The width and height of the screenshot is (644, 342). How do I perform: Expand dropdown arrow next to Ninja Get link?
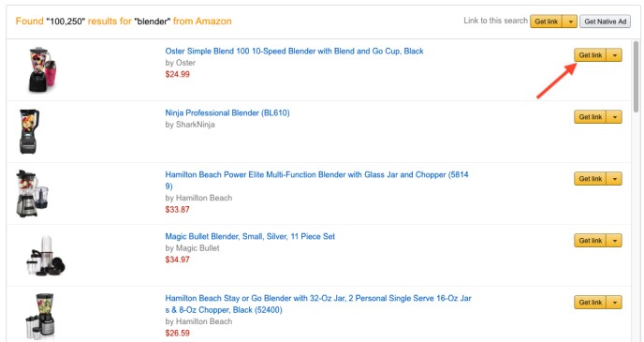(614, 117)
